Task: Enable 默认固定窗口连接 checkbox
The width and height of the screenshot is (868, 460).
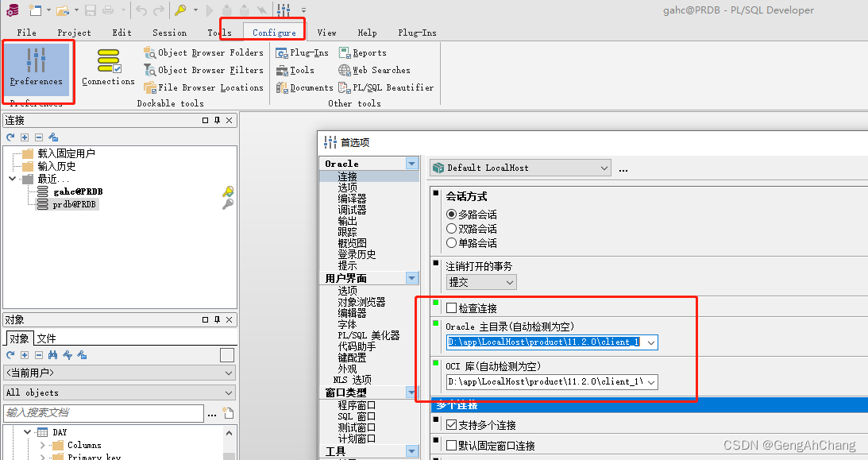Action: point(451,446)
